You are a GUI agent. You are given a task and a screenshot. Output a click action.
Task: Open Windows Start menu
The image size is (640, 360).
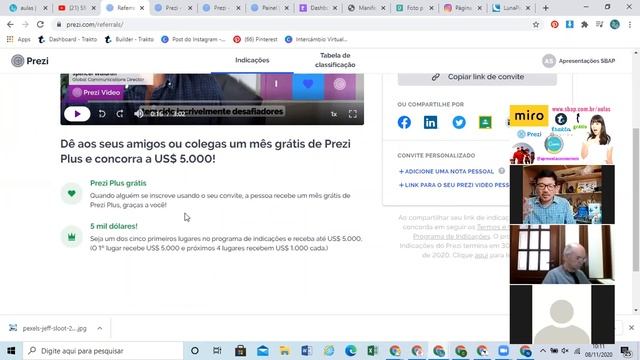pyautogui.click(x=11, y=351)
